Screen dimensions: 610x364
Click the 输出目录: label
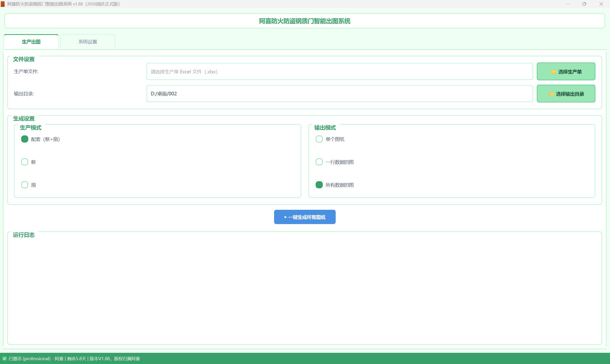click(x=24, y=94)
